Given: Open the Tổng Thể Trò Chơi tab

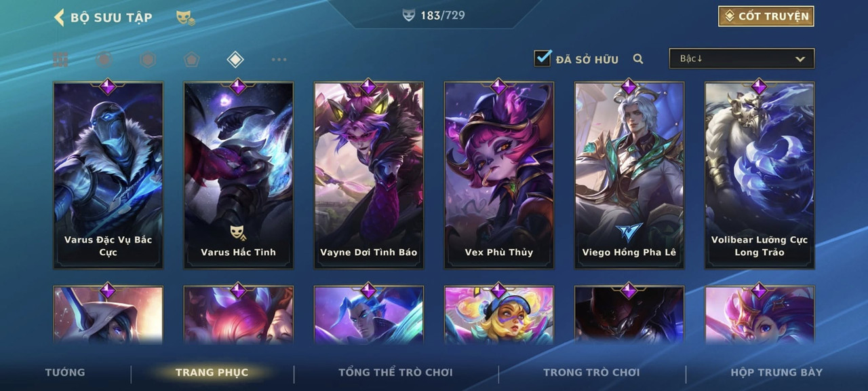Looking at the screenshot, I should pyautogui.click(x=395, y=372).
